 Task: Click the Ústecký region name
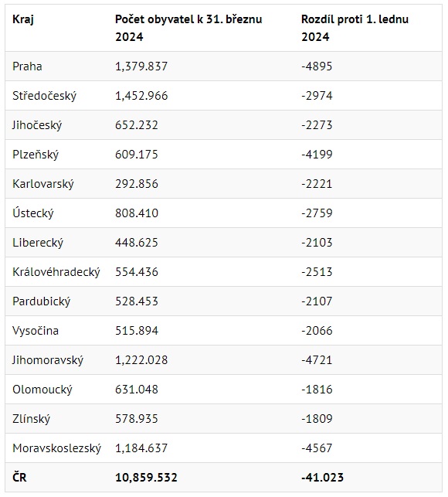click(33, 213)
